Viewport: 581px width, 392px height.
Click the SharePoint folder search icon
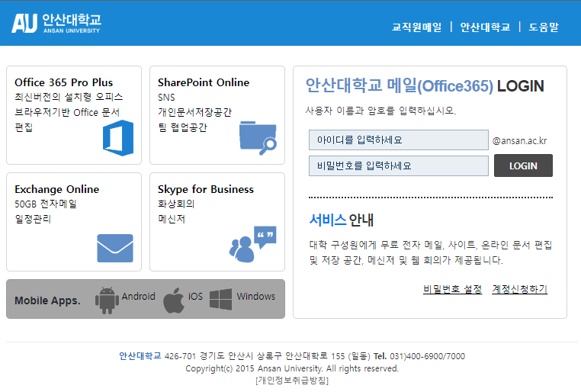[258, 138]
